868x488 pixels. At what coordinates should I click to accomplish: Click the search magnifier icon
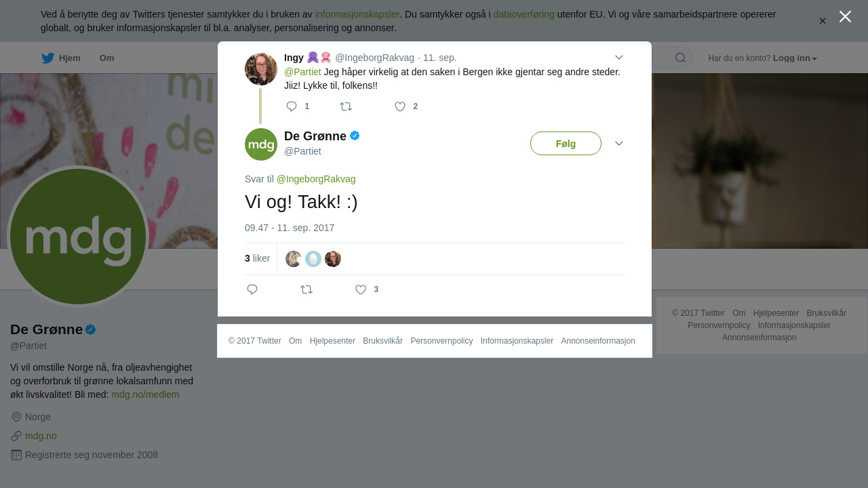[680, 58]
